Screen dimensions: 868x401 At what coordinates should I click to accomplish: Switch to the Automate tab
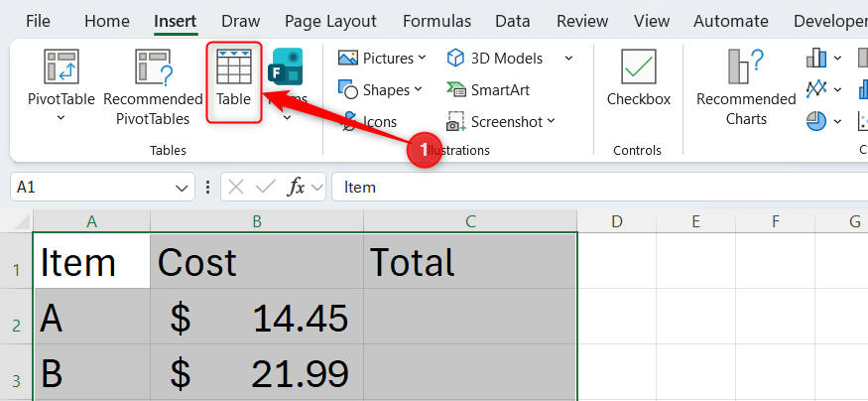click(731, 21)
